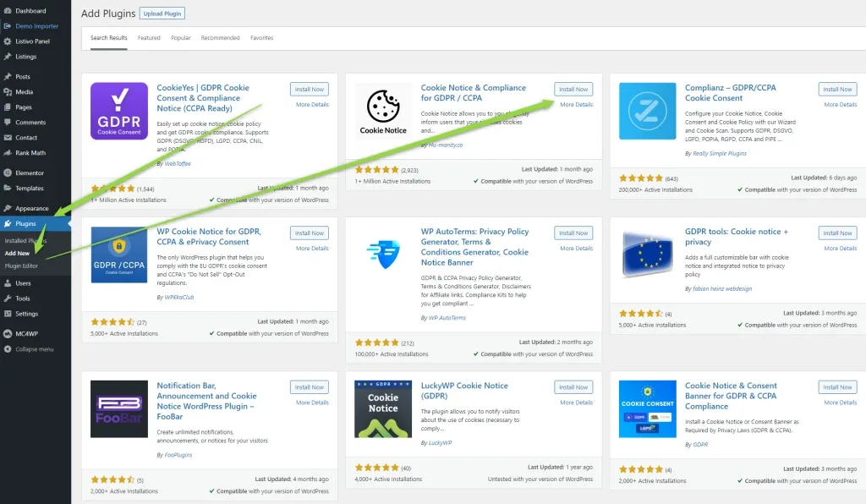Viewport: 866px width, 504px height.
Task: Open More Details for Complianz plugin
Action: click(x=841, y=104)
